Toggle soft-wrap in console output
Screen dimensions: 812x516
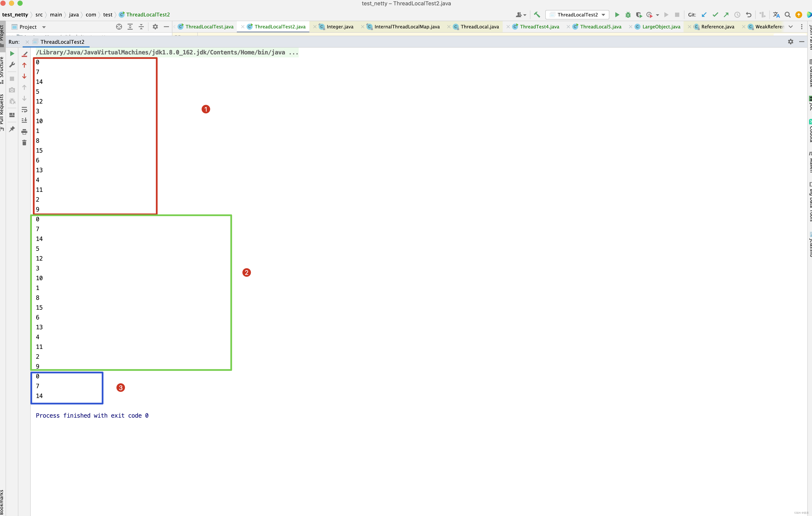click(x=24, y=110)
